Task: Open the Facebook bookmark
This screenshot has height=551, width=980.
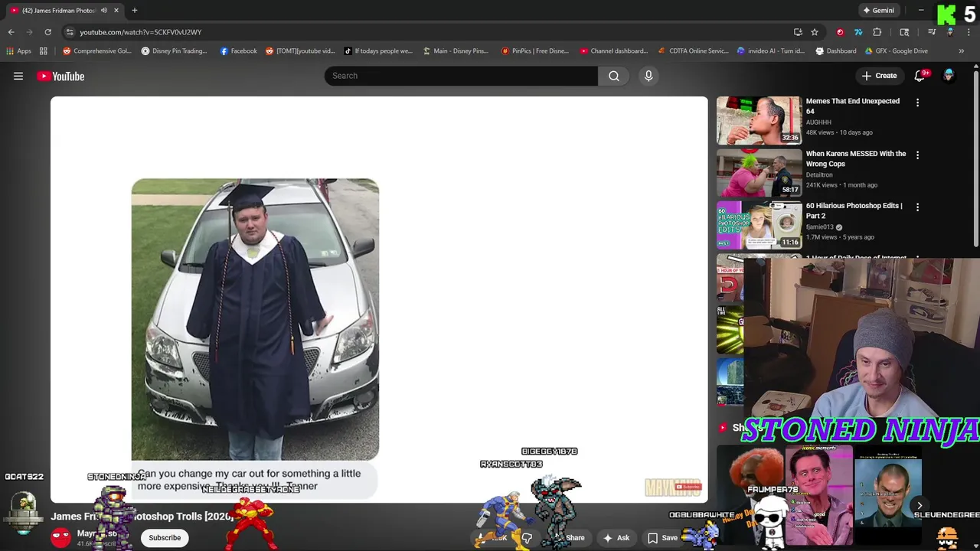Action: click(238, 51)
